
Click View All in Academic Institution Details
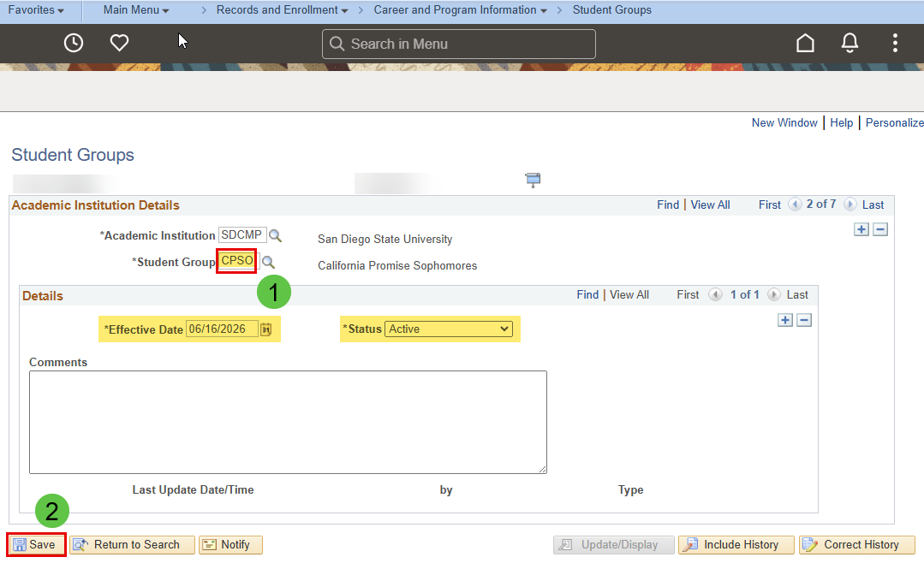coord(710,204)
